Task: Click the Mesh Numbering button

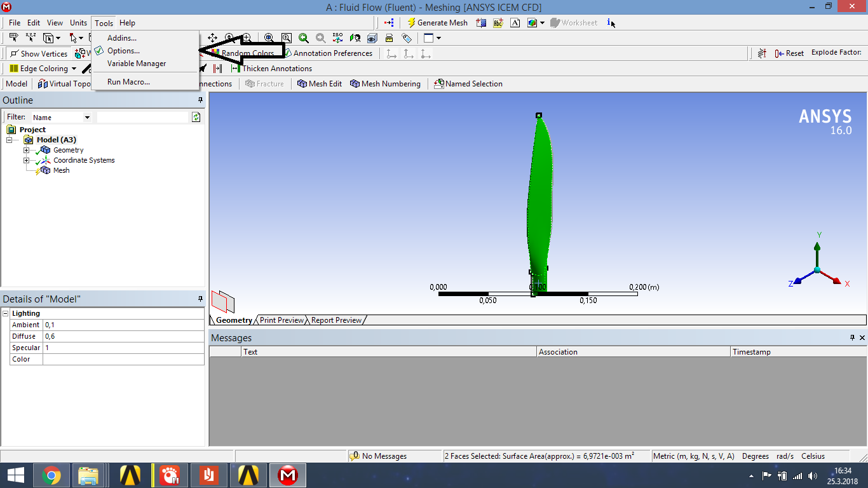Action: tap(385, 84)
